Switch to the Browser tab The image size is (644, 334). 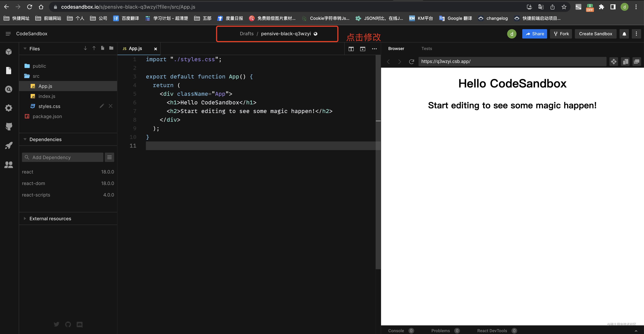pyautogui.click(x=396, y=48)
